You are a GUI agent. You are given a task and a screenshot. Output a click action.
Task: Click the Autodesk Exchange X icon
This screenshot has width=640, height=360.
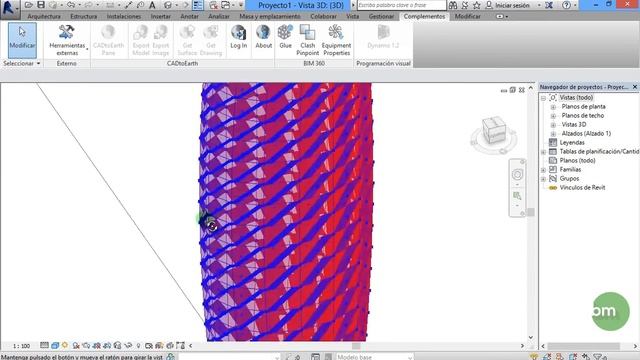tap(549, 5)
